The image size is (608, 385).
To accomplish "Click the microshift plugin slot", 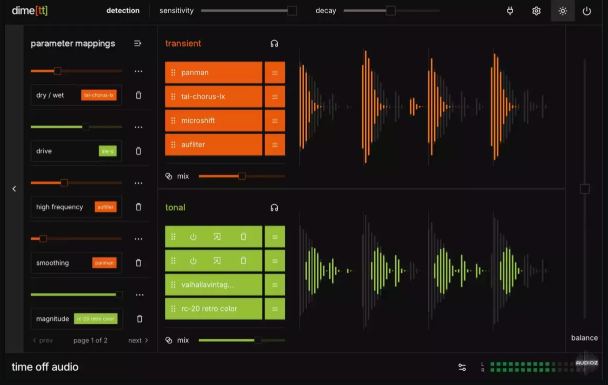I will (x=214, y=121).
